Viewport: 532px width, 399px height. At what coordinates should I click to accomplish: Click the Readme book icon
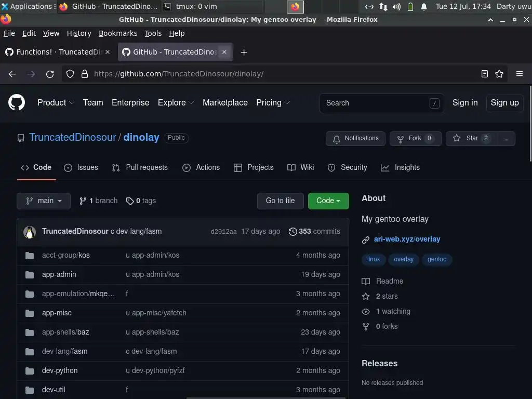pyautogui.click(x=365, y=281)
